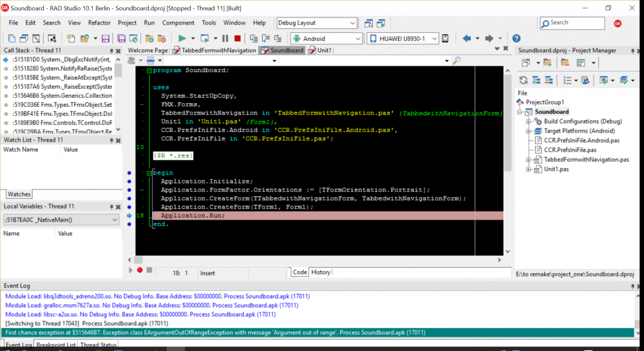Open the Android platform dropdown

(357, 39)
